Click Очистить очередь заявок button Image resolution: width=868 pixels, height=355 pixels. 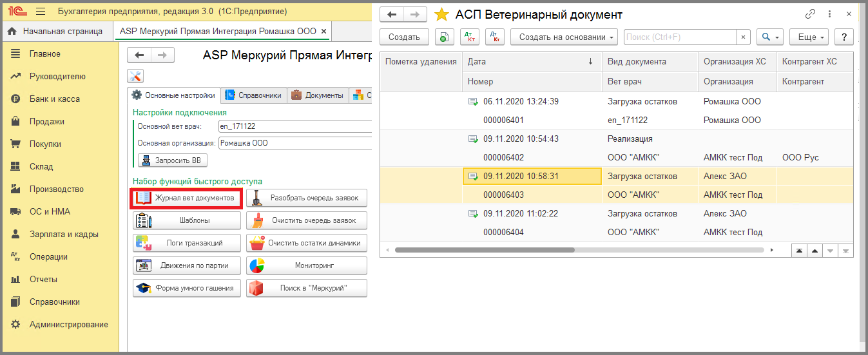307,221
